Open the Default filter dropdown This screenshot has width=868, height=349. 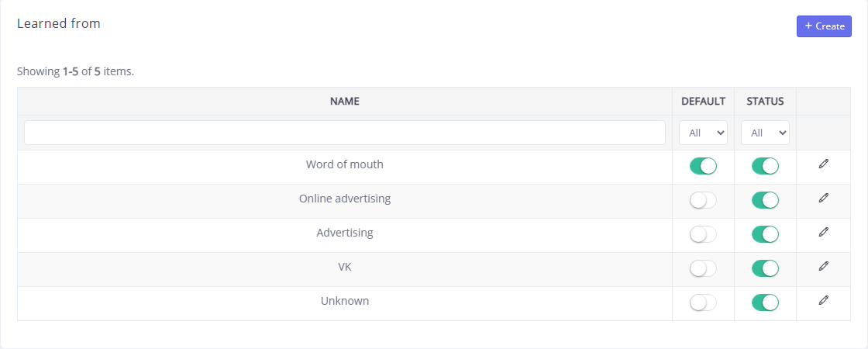click(x=703, y=133)
